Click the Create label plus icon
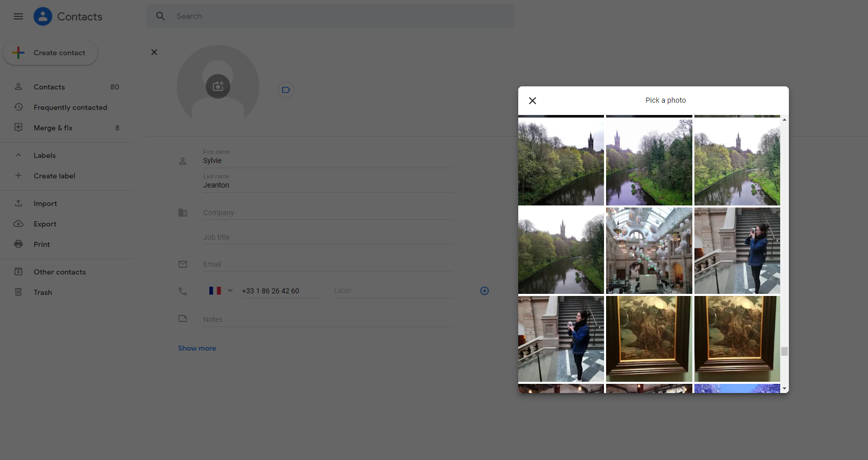Viewport: 868px width, 460px height. point(18,176)
